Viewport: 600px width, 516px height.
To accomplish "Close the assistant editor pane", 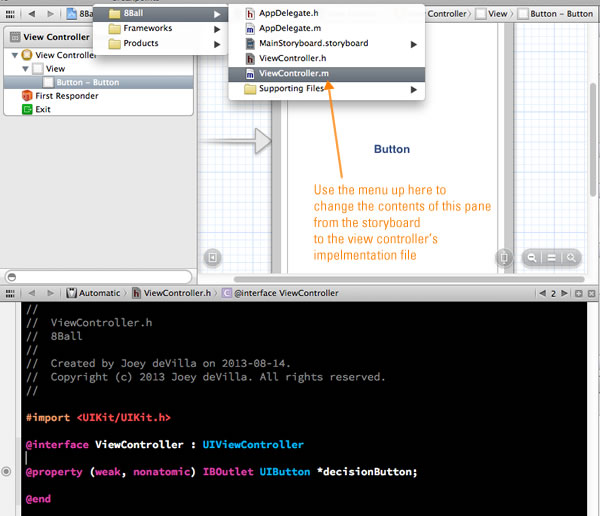I will click(591, 294).
